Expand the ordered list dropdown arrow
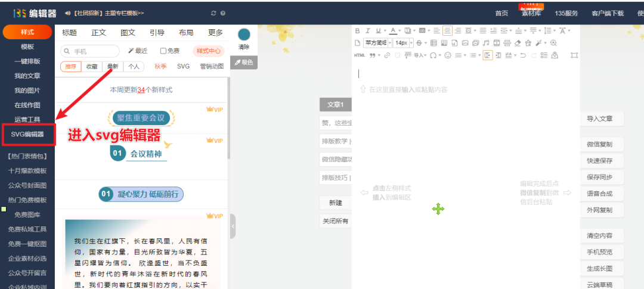 pos(465,55)
